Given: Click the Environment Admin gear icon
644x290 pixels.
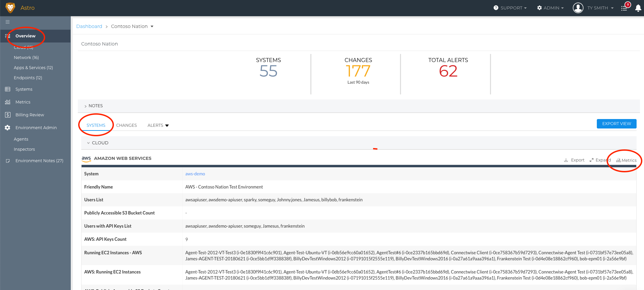Looking at the screenshot, I should tap(7, 128).
